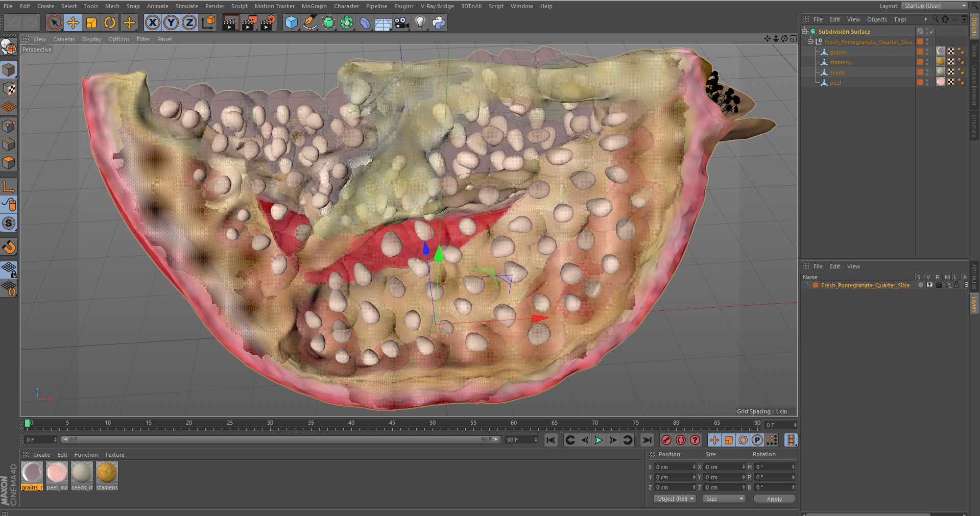Activate the Move tool

tap(73, 22)
